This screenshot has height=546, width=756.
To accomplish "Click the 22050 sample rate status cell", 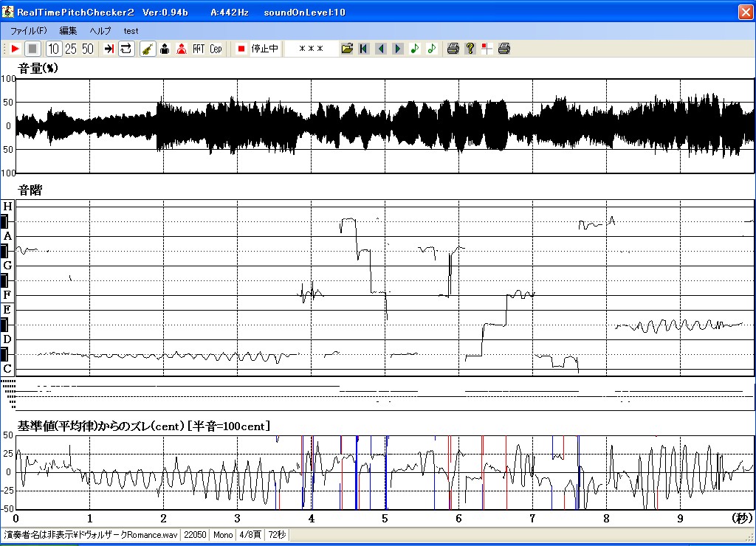I will 195,534.
